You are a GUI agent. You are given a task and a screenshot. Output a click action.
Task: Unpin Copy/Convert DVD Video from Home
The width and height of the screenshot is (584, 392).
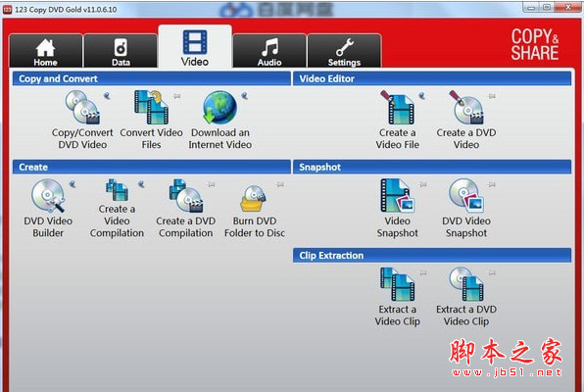coord(107,96)
